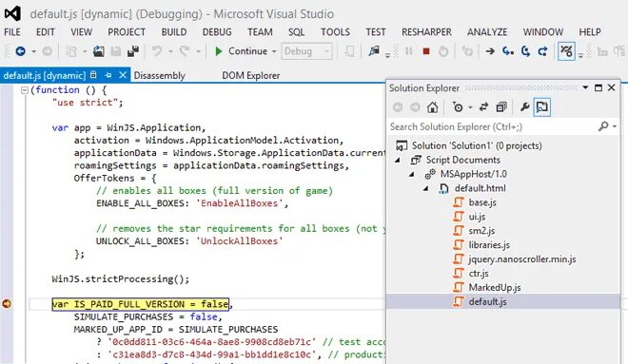Click Sync with Active Document icon
628x364 pixels.
point(483,107)
